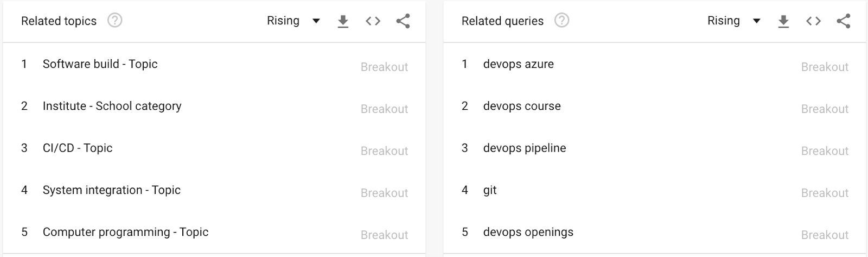Screen dimensions: 868x257
Task: Open the Software build topic
Action: [214, 64]
